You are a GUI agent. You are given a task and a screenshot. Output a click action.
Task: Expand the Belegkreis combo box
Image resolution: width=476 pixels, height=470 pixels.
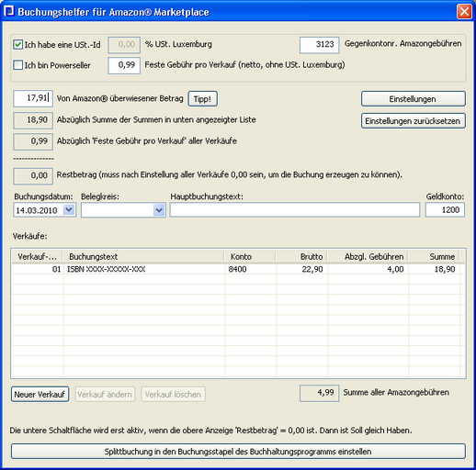pyautogui.click(x=159, y=210)
